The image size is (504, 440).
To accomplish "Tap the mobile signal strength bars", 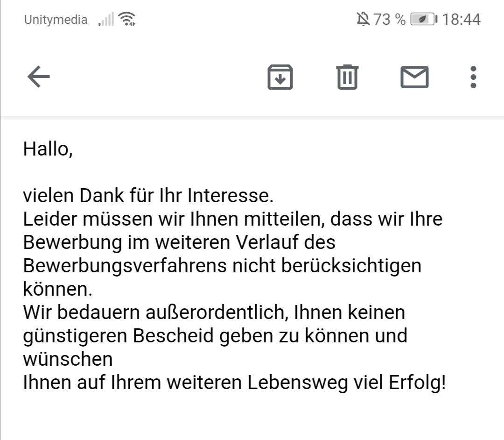I will click(x=106, y=20).
